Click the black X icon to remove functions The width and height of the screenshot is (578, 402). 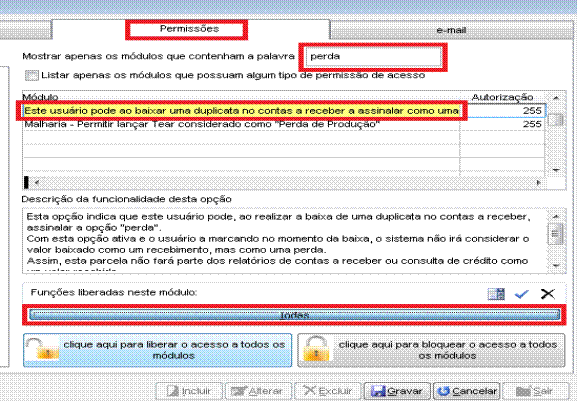click(x=548, y=294)
